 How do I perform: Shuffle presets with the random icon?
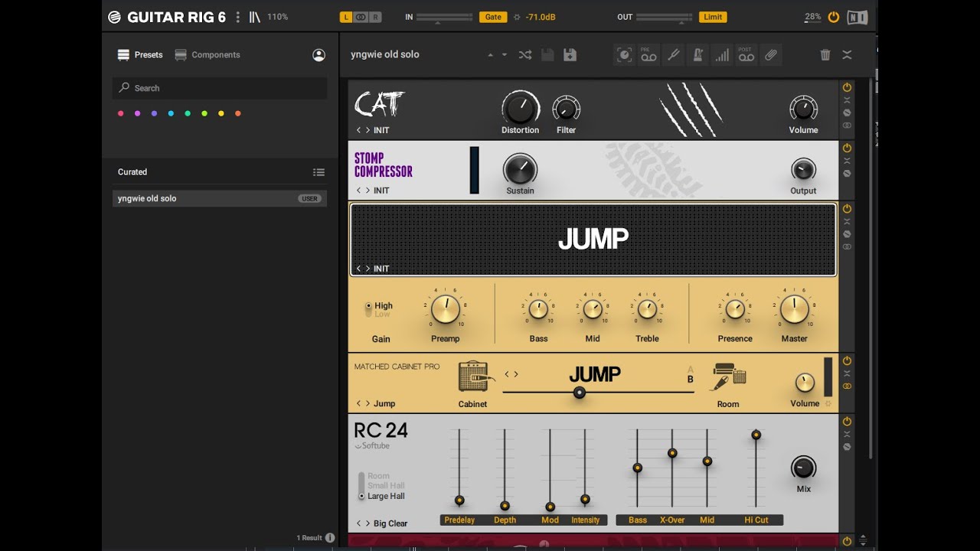tap(524, 54)
